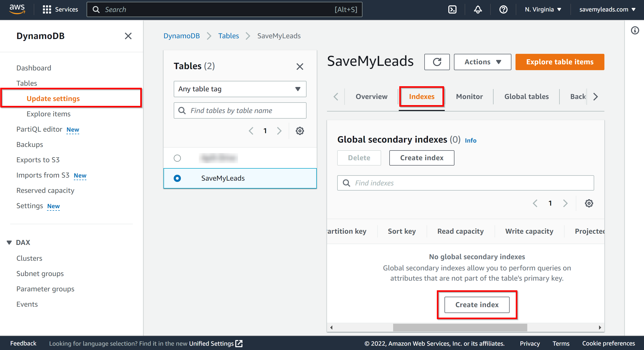Open the indexes table preferences gear

tap(589, 203)
